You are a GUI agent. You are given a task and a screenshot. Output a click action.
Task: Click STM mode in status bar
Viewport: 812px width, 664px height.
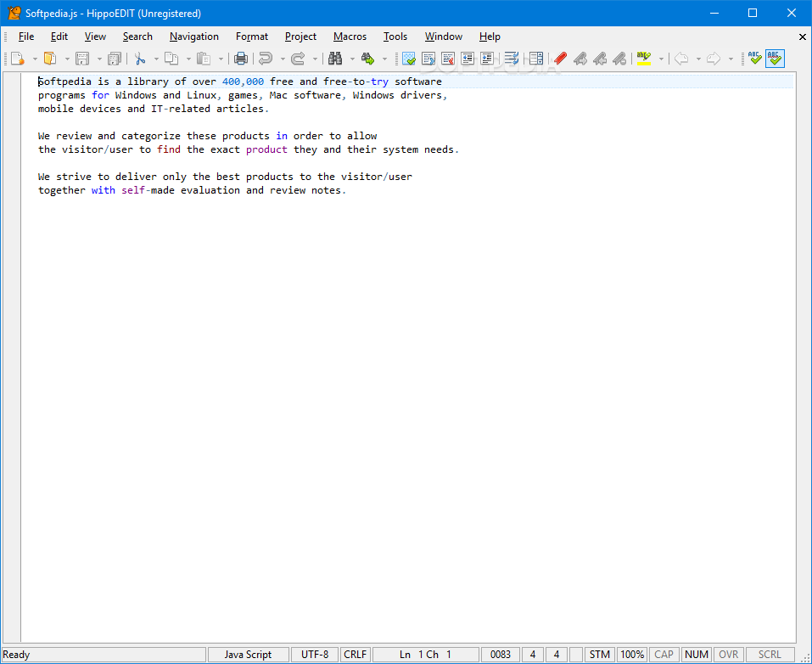[x=600, y=655]
